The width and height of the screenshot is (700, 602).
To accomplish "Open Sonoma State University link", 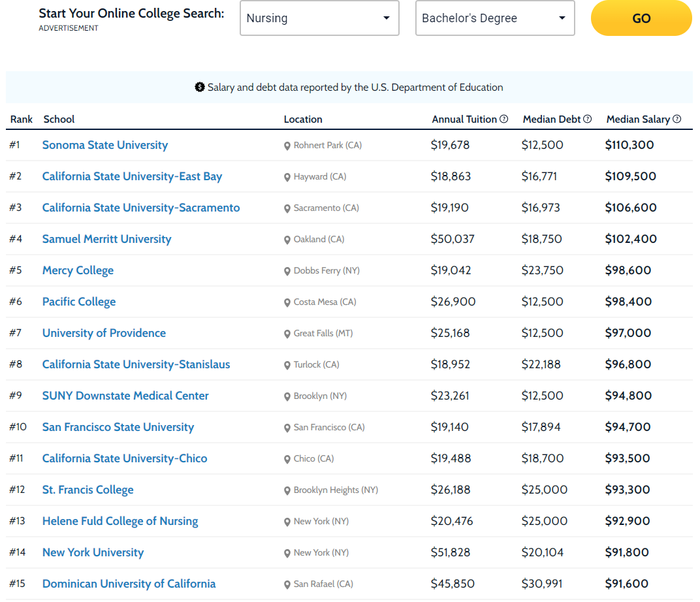I will click(105, 145).
